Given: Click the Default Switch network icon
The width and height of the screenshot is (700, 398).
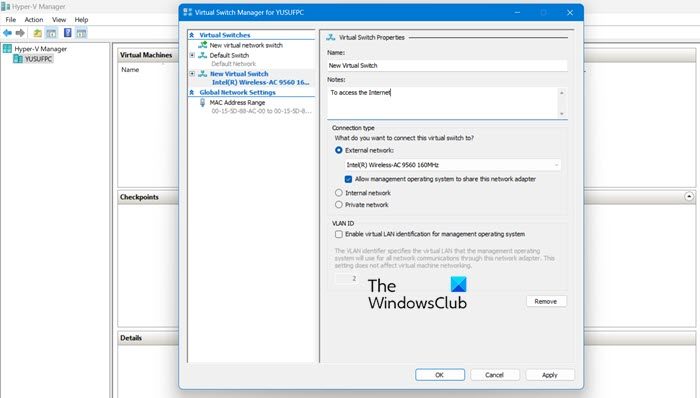Looking at the screenshot, I should 202,55.
